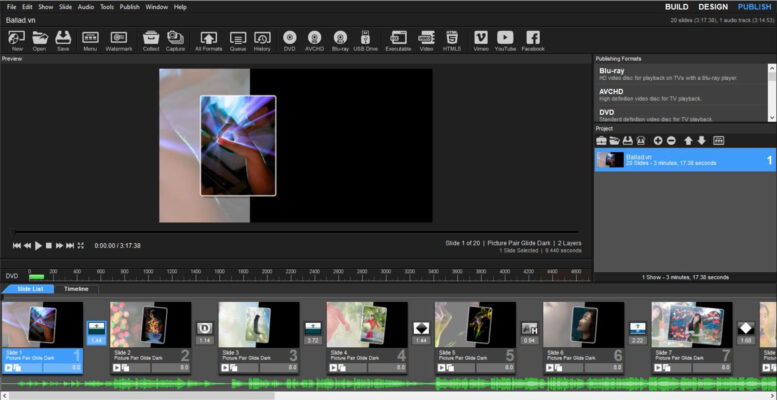Move show down with down arrow
Screen dimensions: 777x400
coord(701,141)
